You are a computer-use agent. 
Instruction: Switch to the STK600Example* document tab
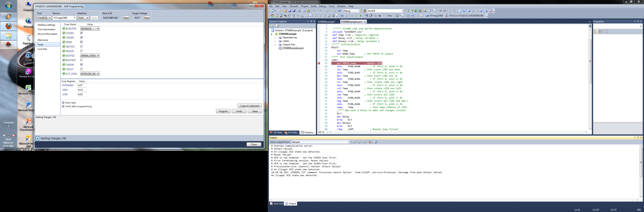click(327, 22)
